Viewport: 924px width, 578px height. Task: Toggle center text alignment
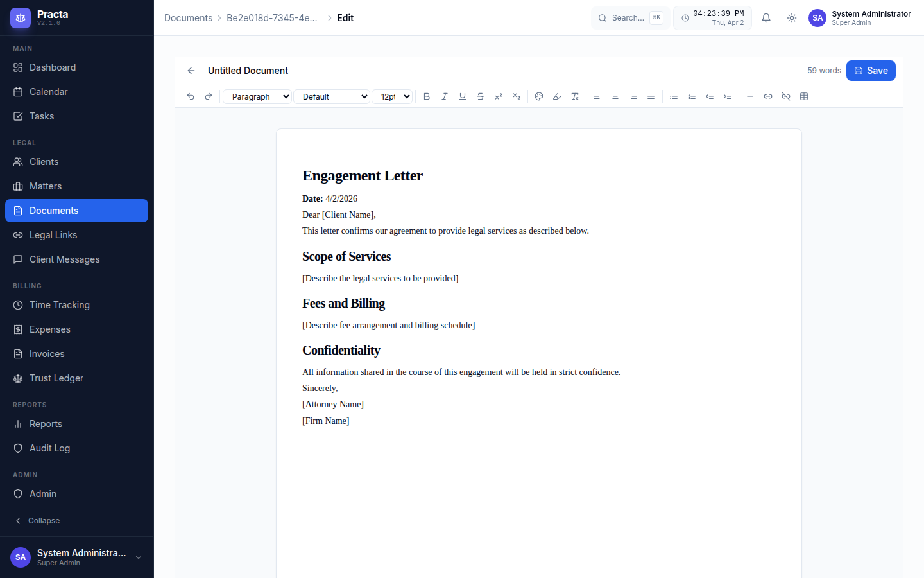(615, 96)
